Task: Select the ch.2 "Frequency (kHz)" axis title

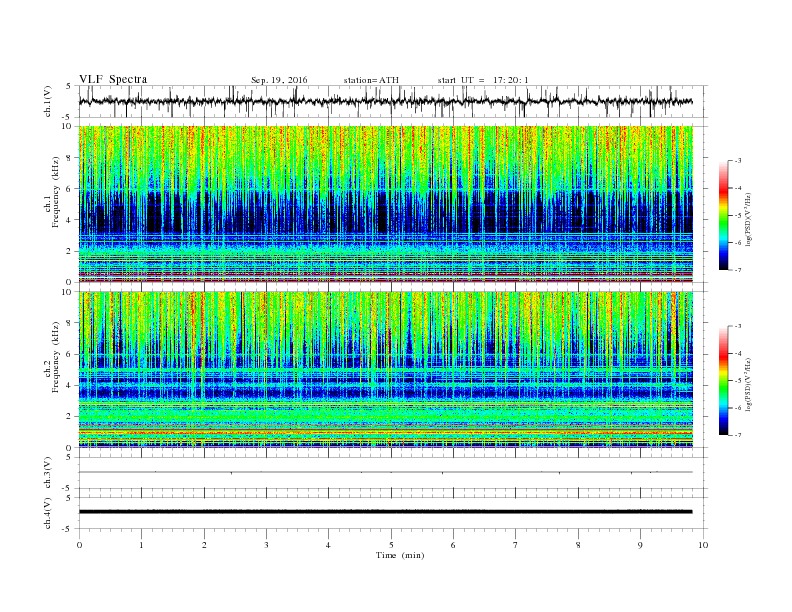Action: pos(56,357)
